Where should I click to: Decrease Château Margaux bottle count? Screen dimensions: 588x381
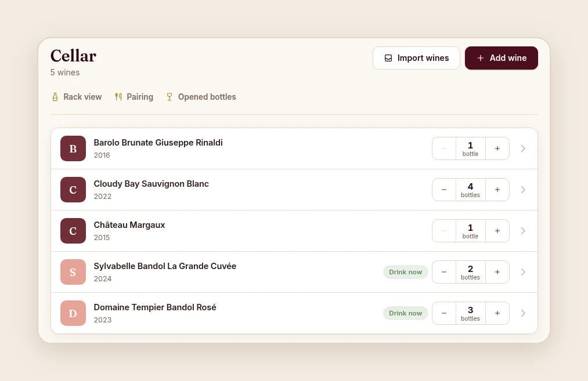pyautogui.click(x=444, y=231)
